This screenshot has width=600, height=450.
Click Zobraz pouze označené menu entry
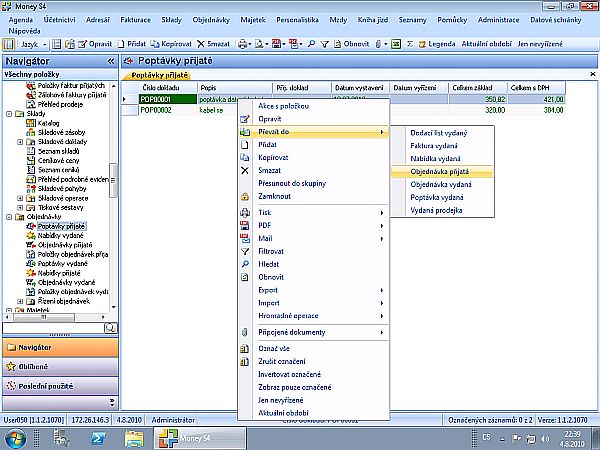click(295, 388)
